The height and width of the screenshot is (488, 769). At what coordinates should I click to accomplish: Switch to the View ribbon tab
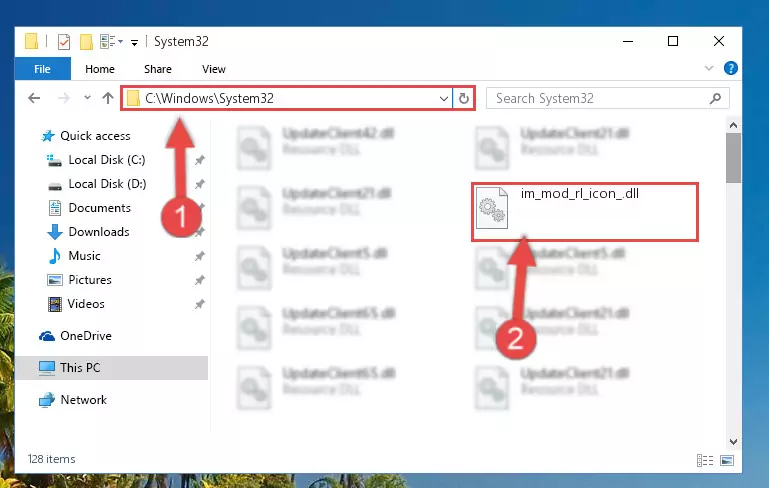click(x=214, y=69)
